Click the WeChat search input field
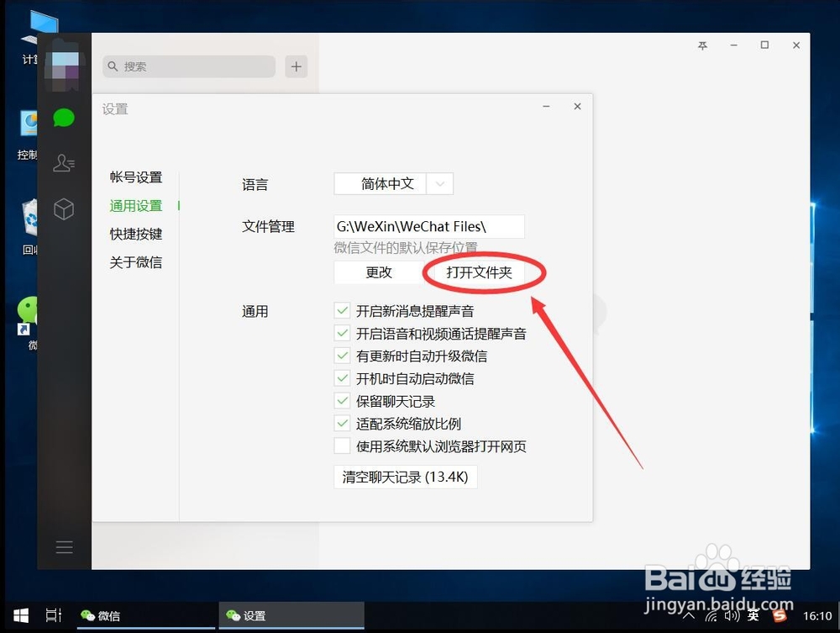Screen dimensions: 840x633 (188, 66)
